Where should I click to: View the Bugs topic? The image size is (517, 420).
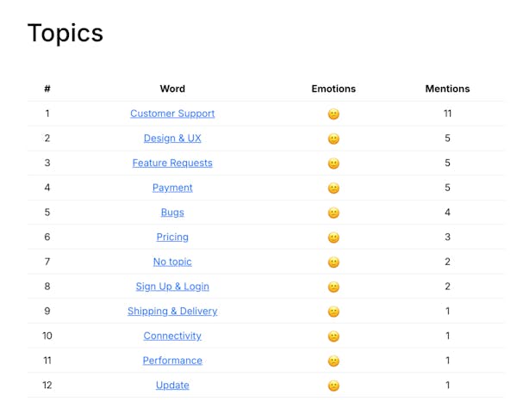click(172, 213)
